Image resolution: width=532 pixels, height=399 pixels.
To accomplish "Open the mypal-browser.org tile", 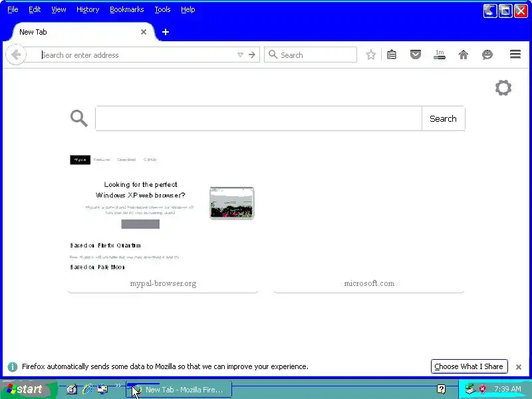I will (163, 222).
